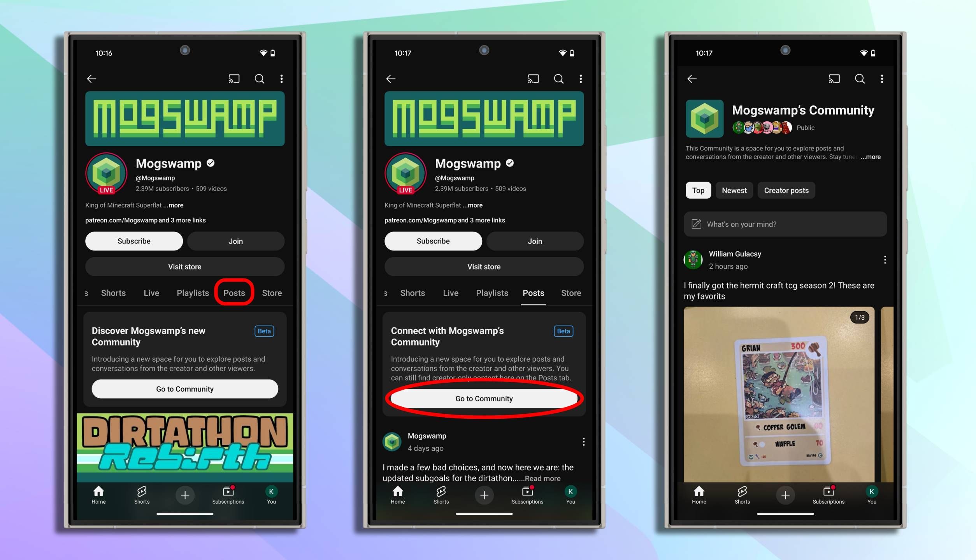The image size is (976, 560).
Task: Click Subscribe button on Mogswamp's channel
Action: coord(133,240)
